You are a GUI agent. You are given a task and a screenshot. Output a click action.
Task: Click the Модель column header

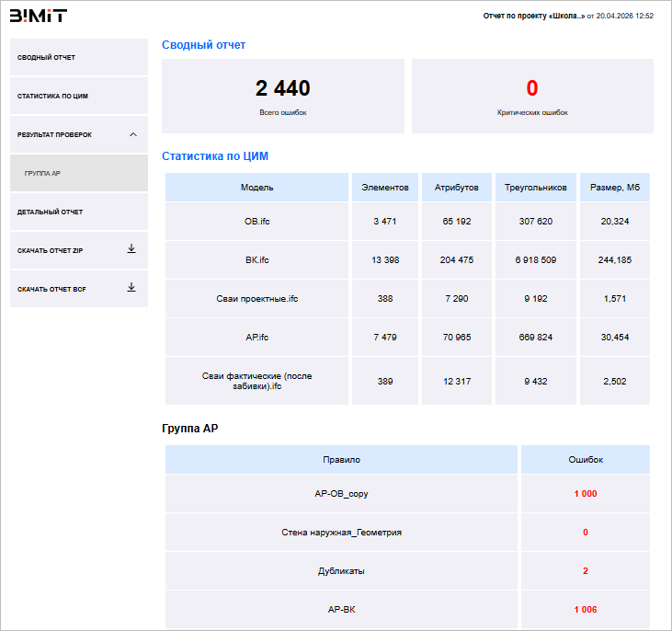click(x=256, y=188)
